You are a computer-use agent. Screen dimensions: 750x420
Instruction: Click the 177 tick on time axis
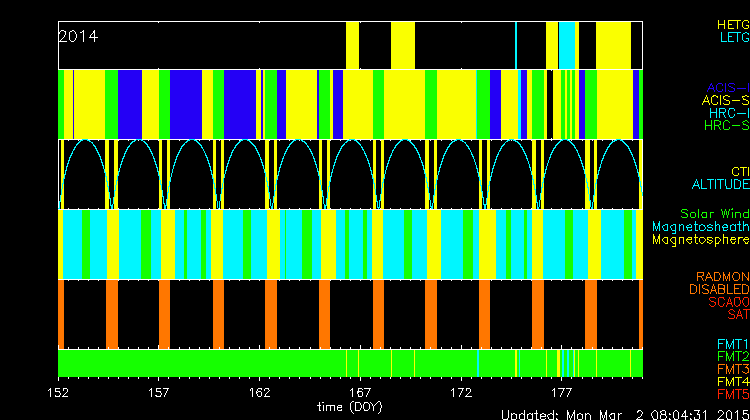point(562,393)
